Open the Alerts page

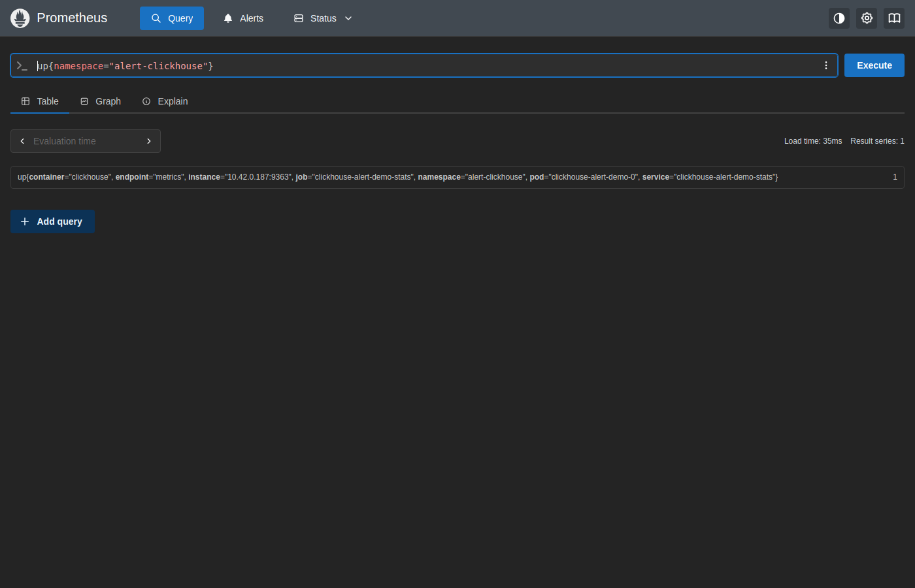pos(243,18)
